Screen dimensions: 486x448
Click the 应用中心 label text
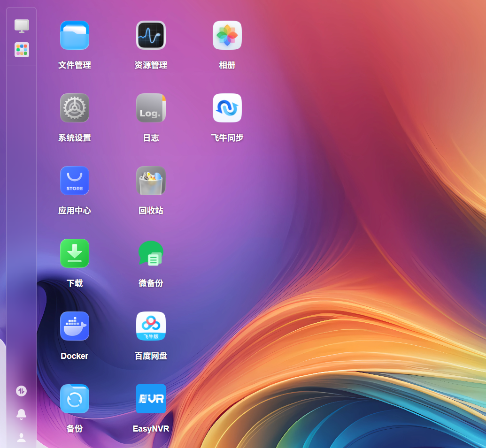(x=74, y=211)
